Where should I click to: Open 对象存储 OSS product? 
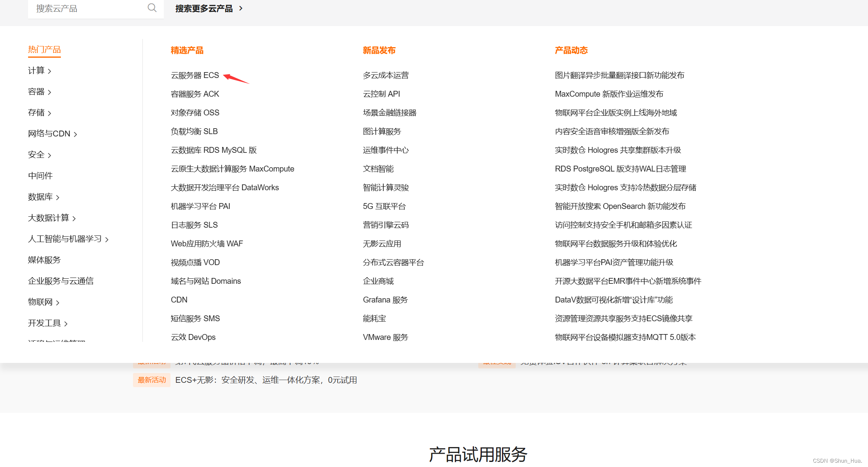point(195,113)
